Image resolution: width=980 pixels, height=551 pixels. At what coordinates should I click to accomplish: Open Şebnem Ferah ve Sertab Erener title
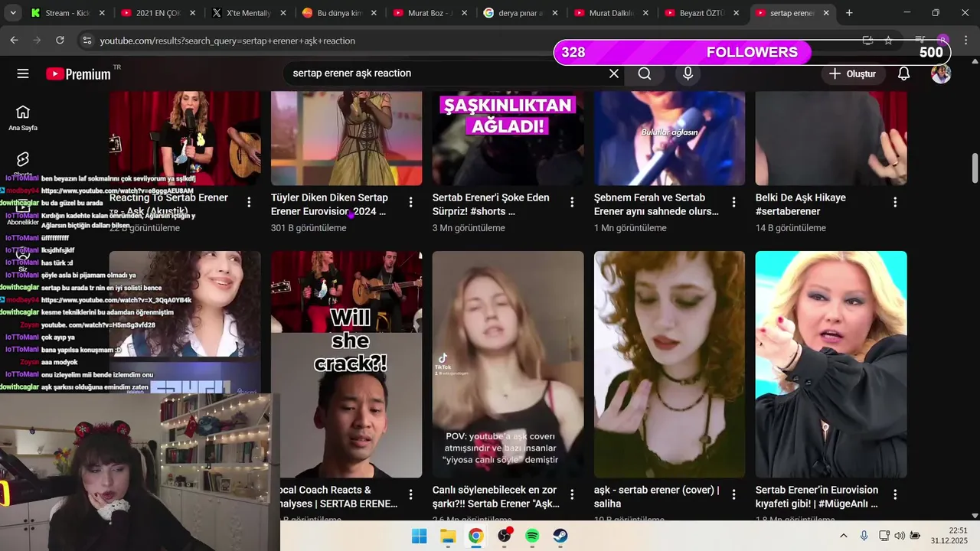pos(656,204)
